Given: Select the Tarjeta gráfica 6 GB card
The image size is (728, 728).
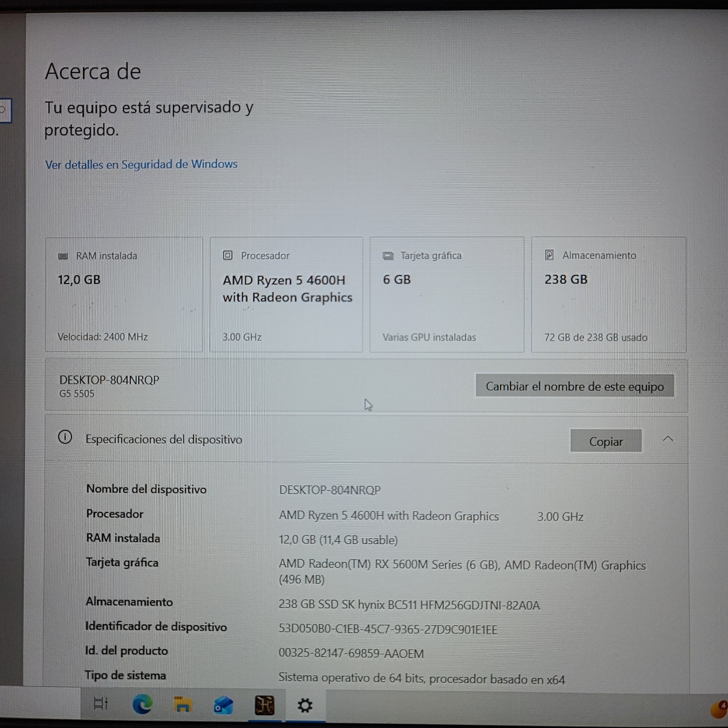Looking at the screenshot, I should tap(447, 294).
